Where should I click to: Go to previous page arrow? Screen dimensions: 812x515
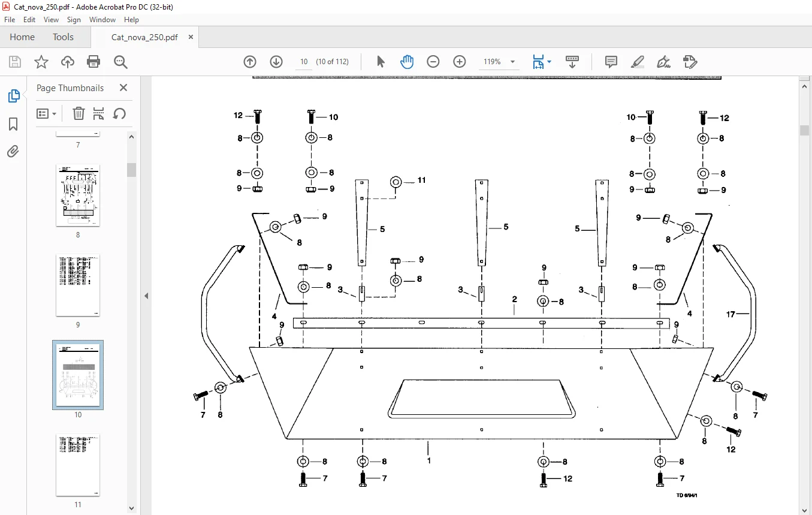click(250, 62)
